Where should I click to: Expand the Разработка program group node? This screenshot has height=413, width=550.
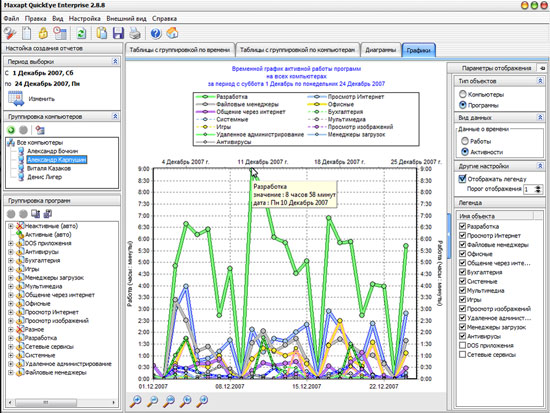(x=11, y=338)
